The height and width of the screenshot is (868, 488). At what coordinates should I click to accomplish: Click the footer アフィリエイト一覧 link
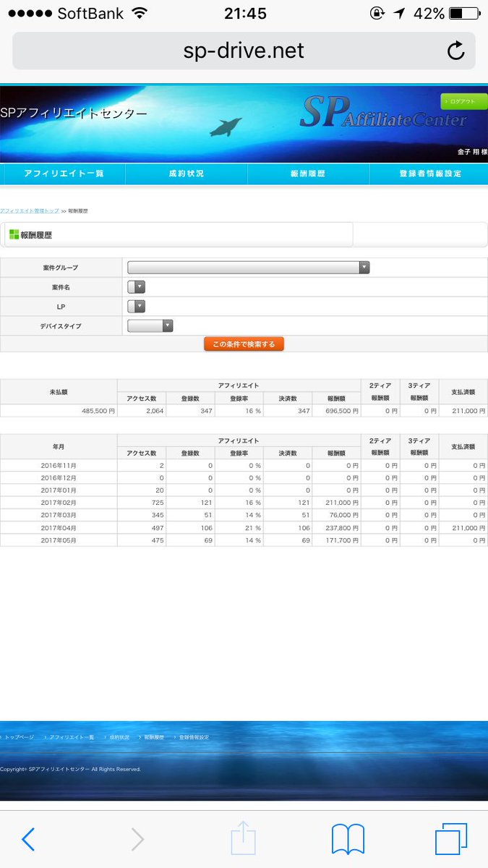pos(70,737)
